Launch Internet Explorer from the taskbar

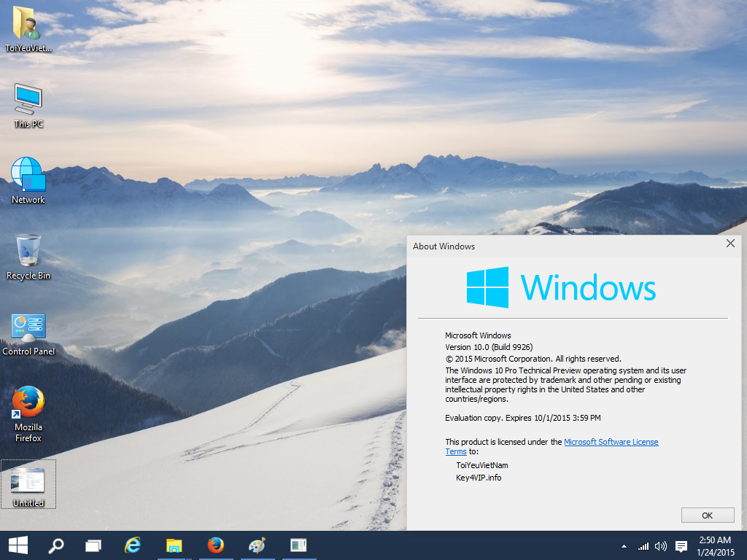tap(133, 545)
